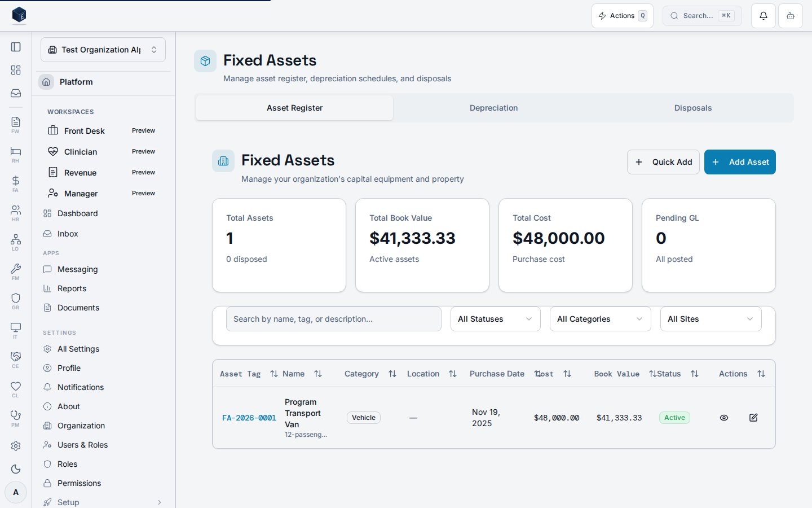Open Permissions settings
812x508 pixels.
(103, 483)
